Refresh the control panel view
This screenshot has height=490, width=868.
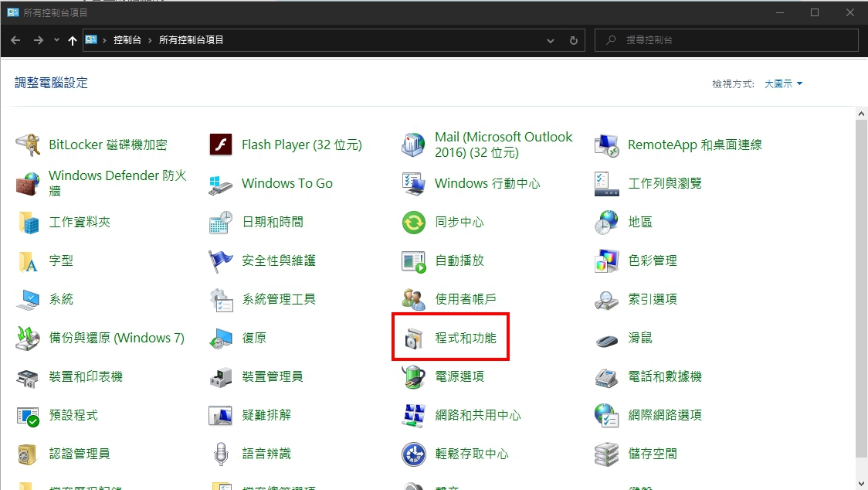pyautogui.click(x=574, y=40)
